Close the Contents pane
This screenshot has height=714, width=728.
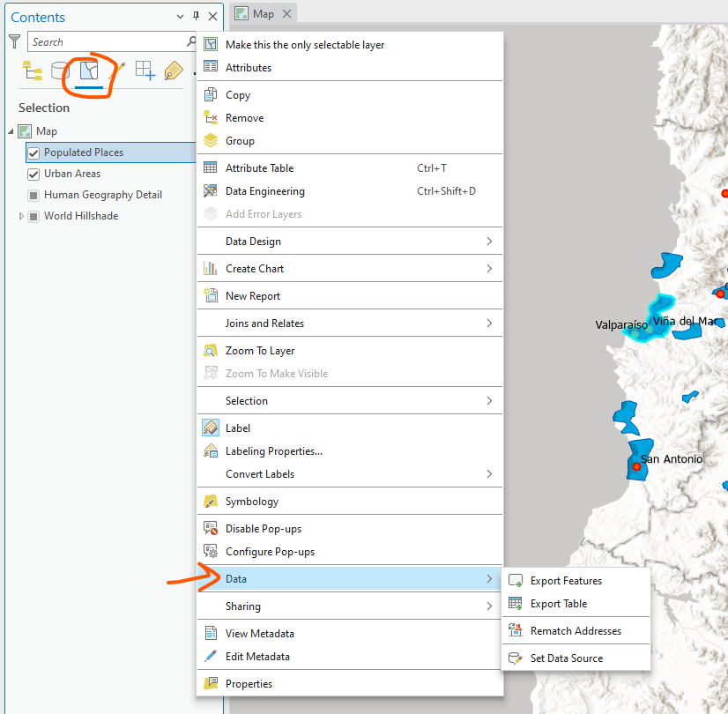point(212,17)
